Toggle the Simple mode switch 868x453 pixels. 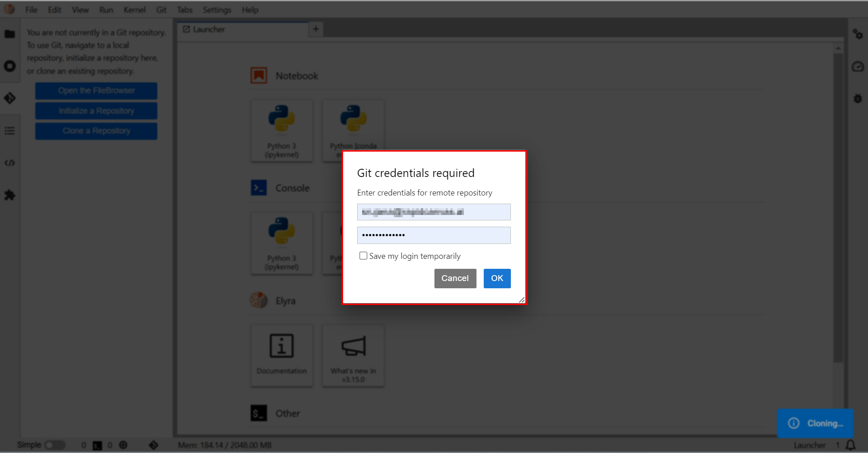coord(55,445)
